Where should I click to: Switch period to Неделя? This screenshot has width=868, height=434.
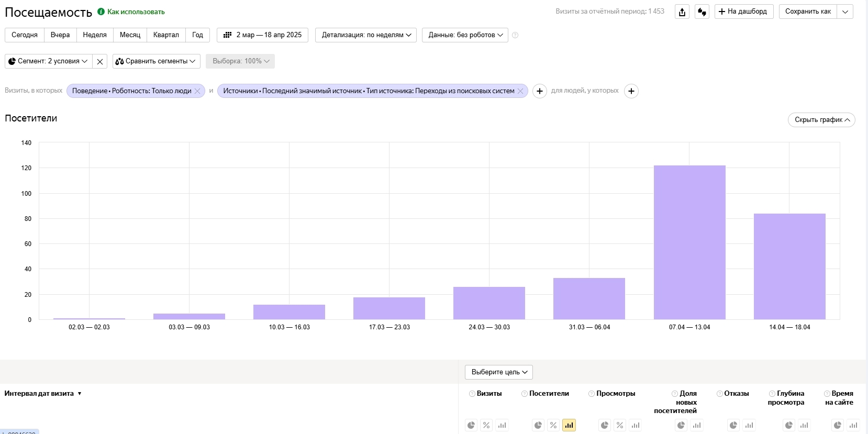(95, 35)
